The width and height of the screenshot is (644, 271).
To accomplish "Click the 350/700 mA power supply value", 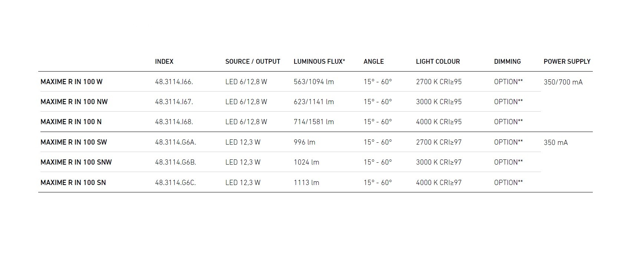I will click(x=563, y=82).
